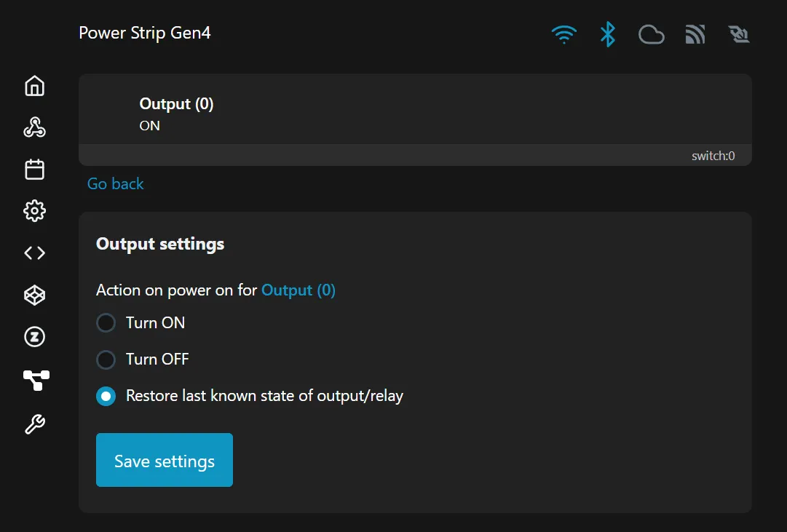Click the crossed-out websocket status icon
787x532 pixels.
(739, 35)
